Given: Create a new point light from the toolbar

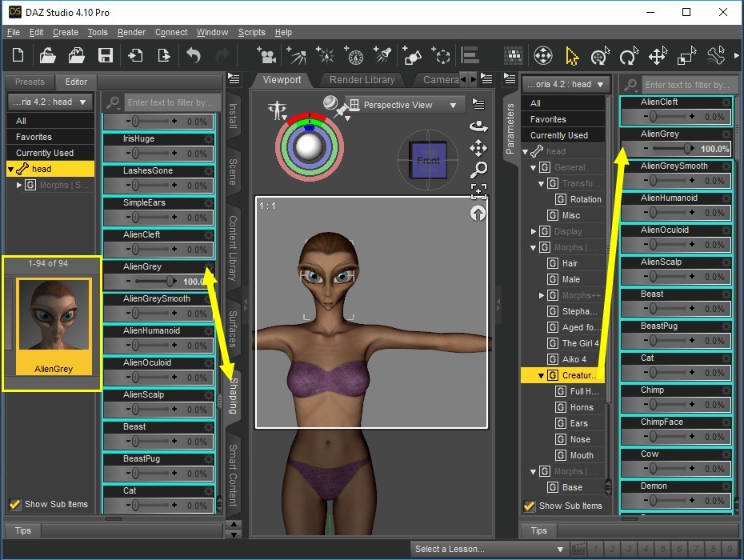Looking at the screenshot, I should pyautogui.click(x=325, y=55).
